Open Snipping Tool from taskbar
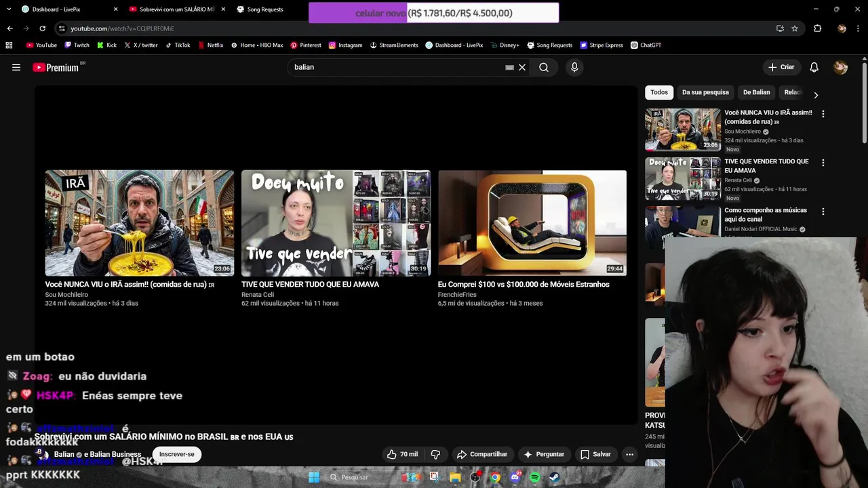Image resolution: width=868 pixels, height=488 pixels. coord(434,477)
